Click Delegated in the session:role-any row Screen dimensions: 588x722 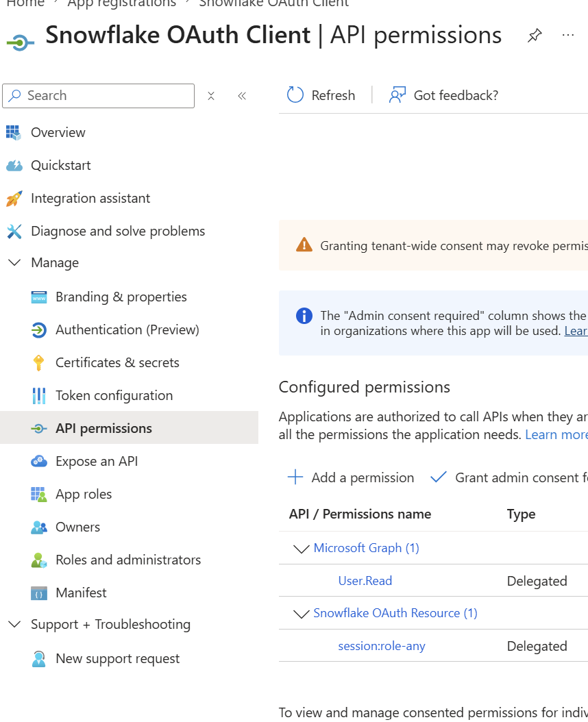537,647
